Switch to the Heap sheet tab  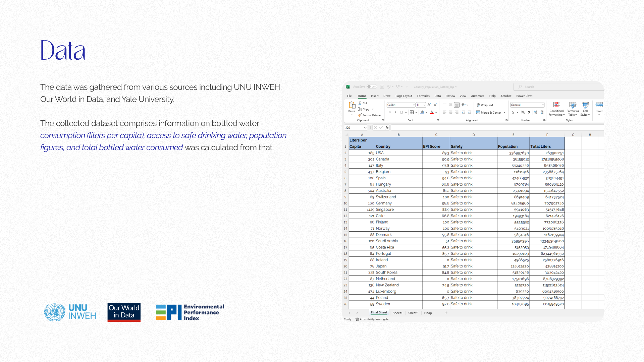(x=428, y=313)
